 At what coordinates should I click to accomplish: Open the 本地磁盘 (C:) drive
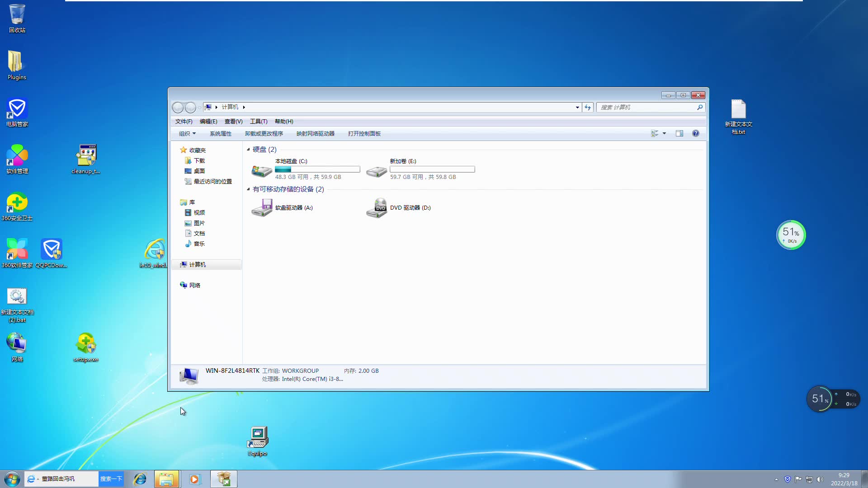coord(291,169)
